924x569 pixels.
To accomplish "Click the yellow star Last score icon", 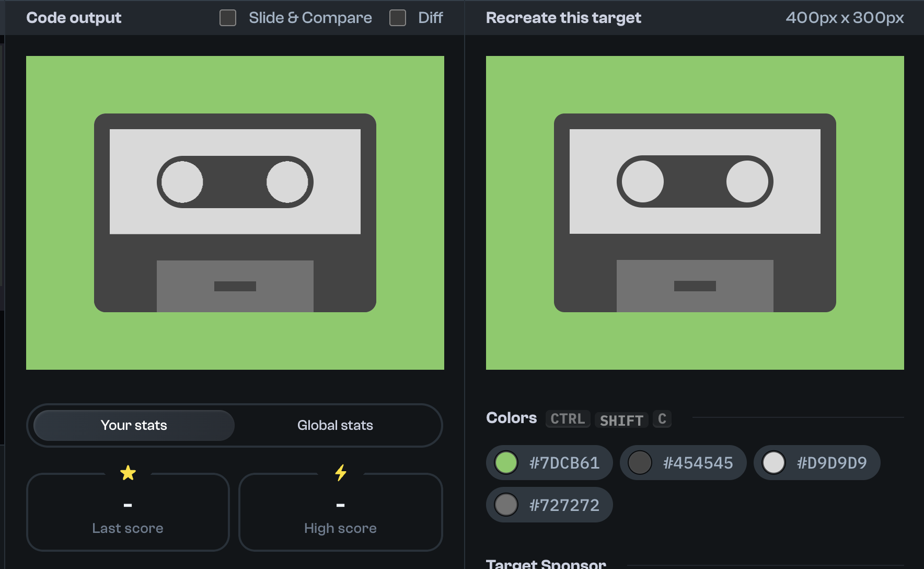I will tap(128, 473).
